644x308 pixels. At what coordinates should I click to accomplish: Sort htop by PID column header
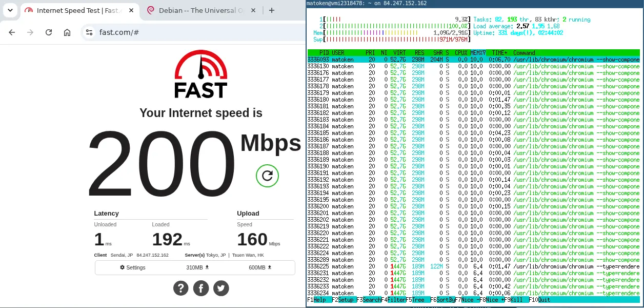click(324, 53)
